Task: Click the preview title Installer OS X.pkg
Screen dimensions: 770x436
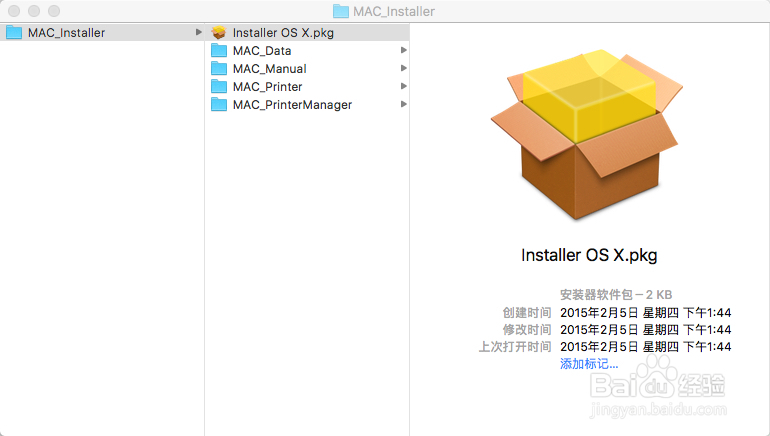Action: coord(589,255)
